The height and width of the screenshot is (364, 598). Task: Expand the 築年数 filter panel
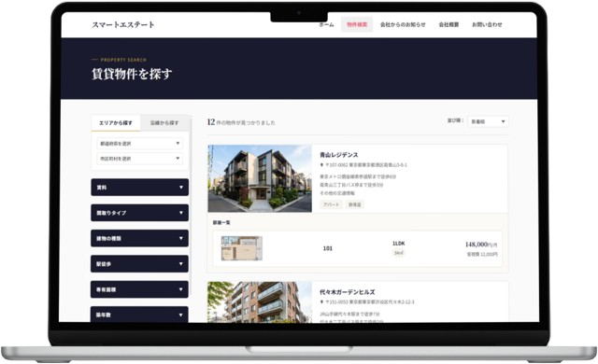[x=139, y=315]
